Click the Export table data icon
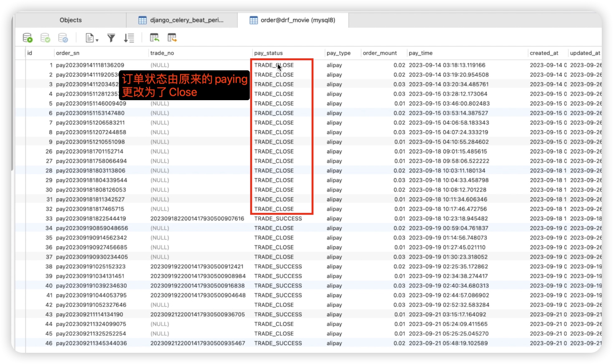Image resolution: width=613 pixels, height=364 pixels. pos(172,38)
